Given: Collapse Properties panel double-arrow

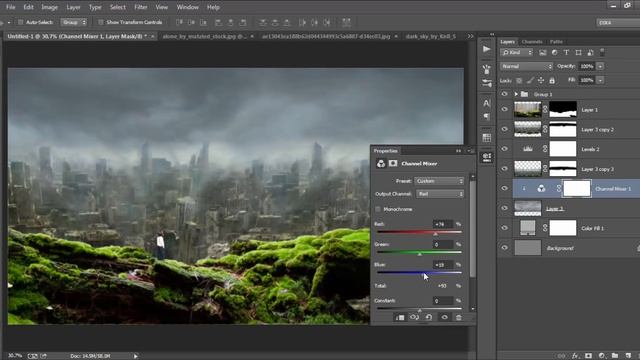Looking at the screenshot, I should click(458, 151).
